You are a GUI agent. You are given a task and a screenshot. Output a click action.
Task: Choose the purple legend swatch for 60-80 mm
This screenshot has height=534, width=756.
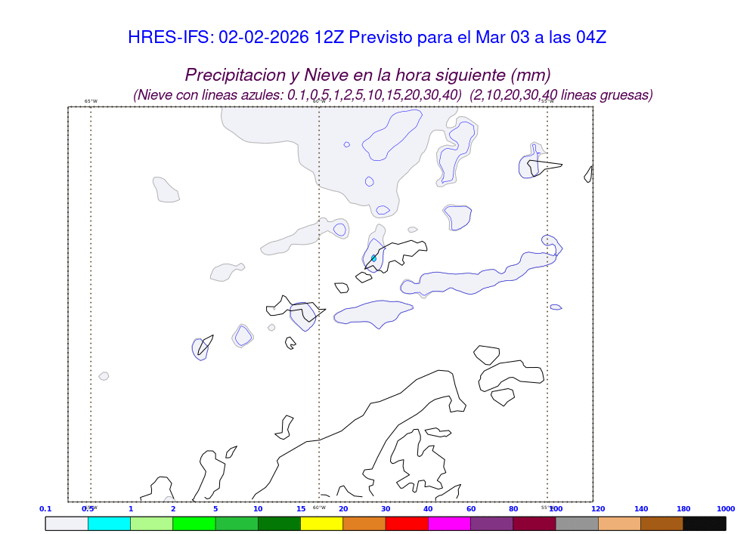point(492,523)
